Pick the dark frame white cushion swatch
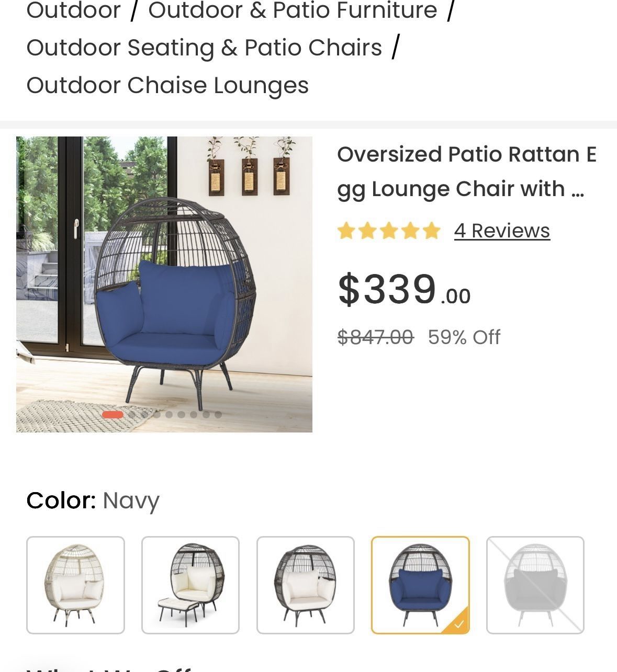 tap(306, 585)
